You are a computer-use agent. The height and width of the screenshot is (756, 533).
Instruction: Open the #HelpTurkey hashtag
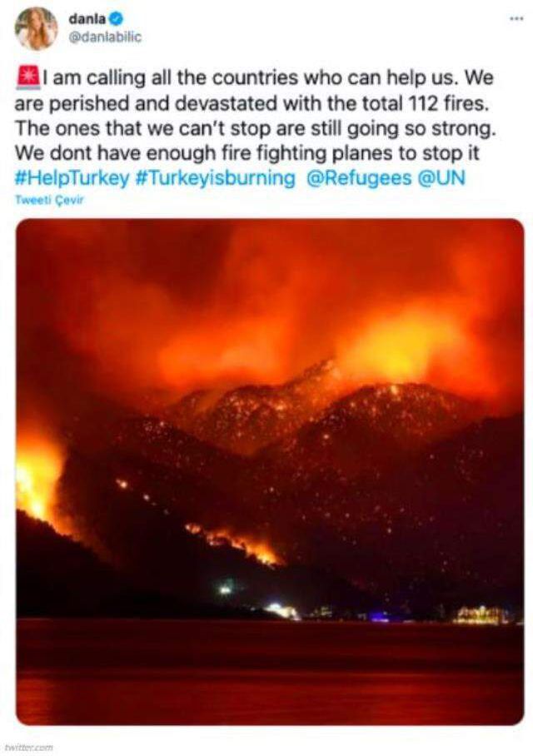point(72,178)
